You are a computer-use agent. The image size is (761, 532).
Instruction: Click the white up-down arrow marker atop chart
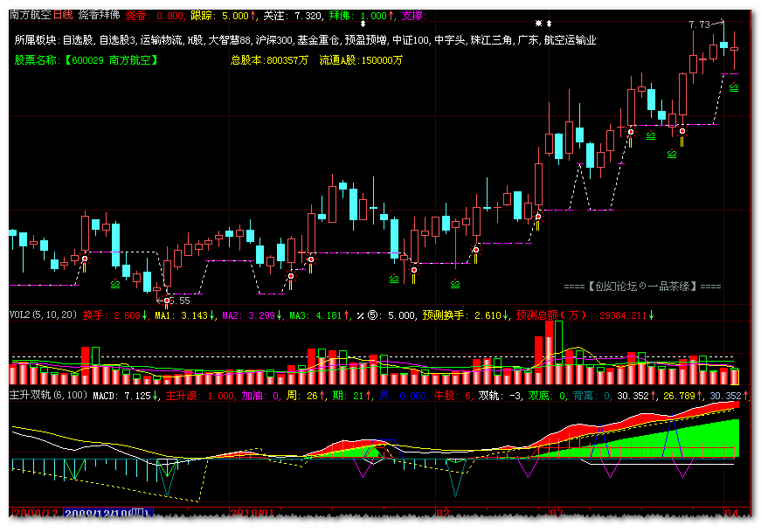coord(364,23)
